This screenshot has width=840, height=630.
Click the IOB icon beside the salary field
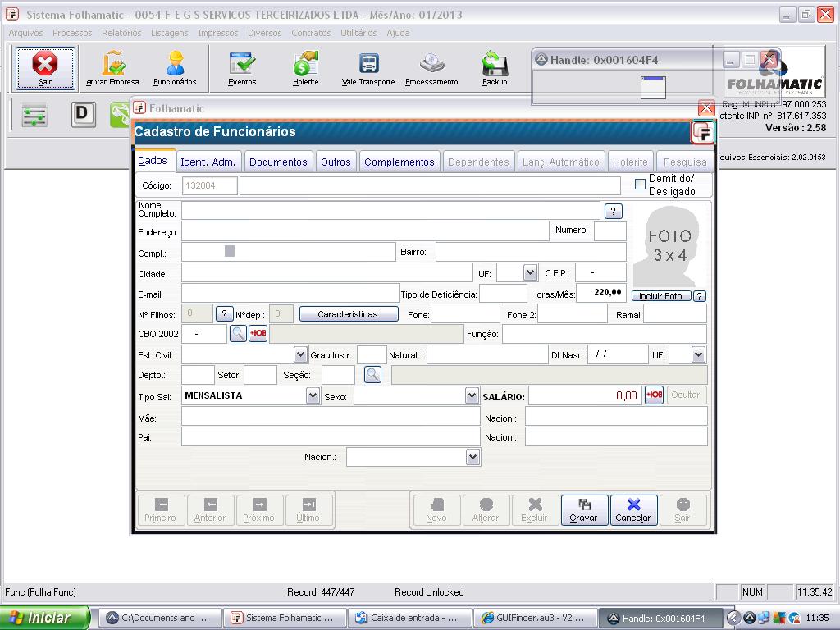pyautogui.click(x=654, y=395)
